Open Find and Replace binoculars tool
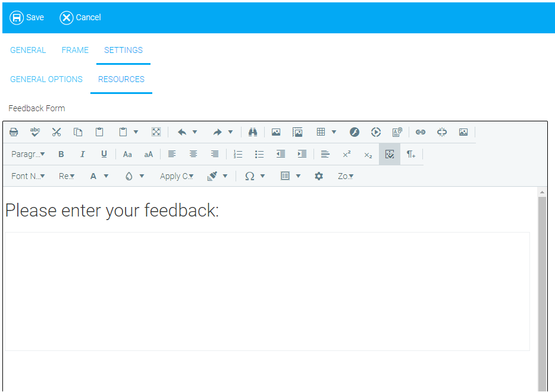Viewport: 555px width, 392px height. click(x=253, y=132)
